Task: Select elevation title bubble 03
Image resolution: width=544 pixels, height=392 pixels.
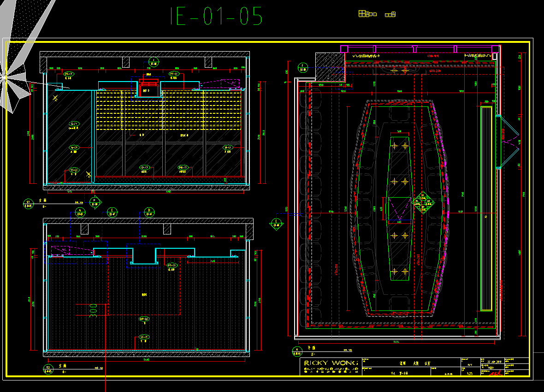Action: point(47,368)
